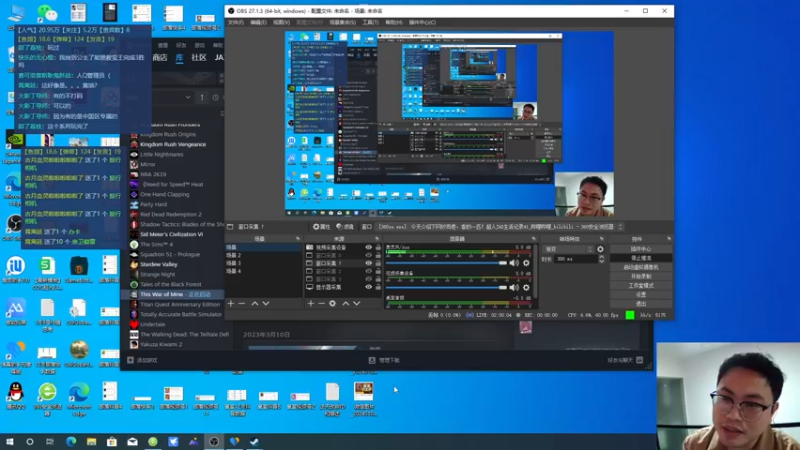
Task: Open settings gear for 视频采集设备 mixer channel
Action: point(526,288)
